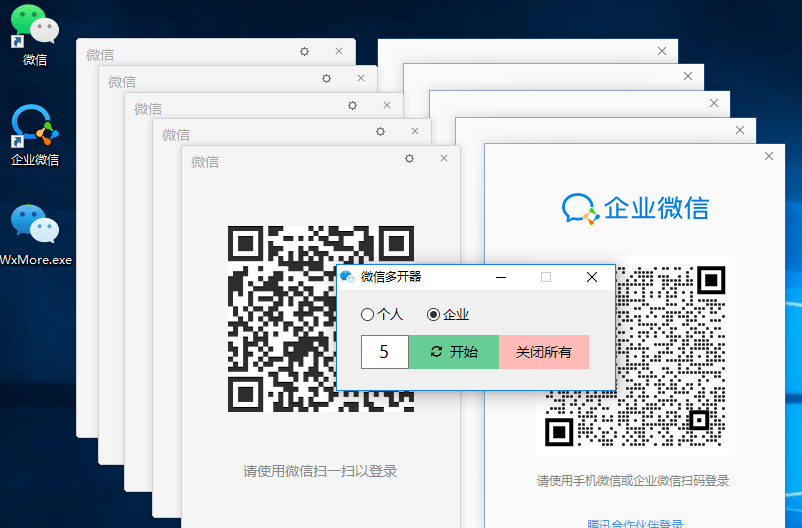Click the 微信多开器 title bar app icon
The image size is (802, 528).
tap(348, 277)
